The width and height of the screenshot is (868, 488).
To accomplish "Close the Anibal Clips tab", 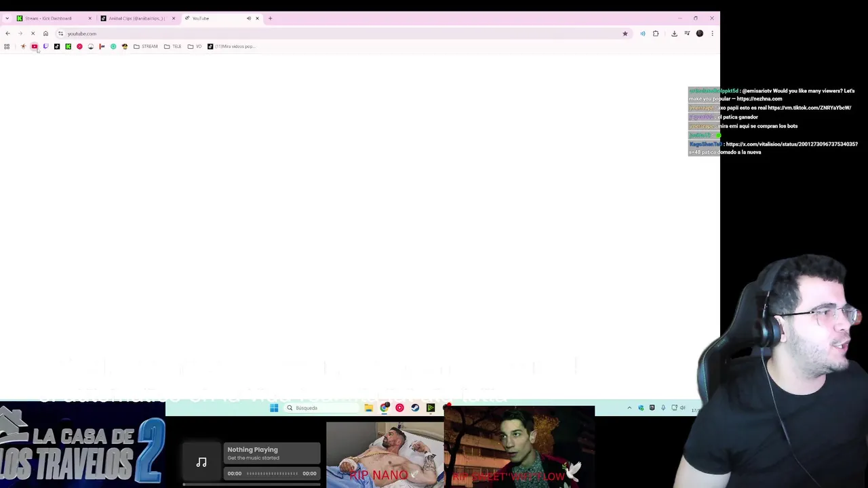I will pyautogui.click(x=174, y=18).
